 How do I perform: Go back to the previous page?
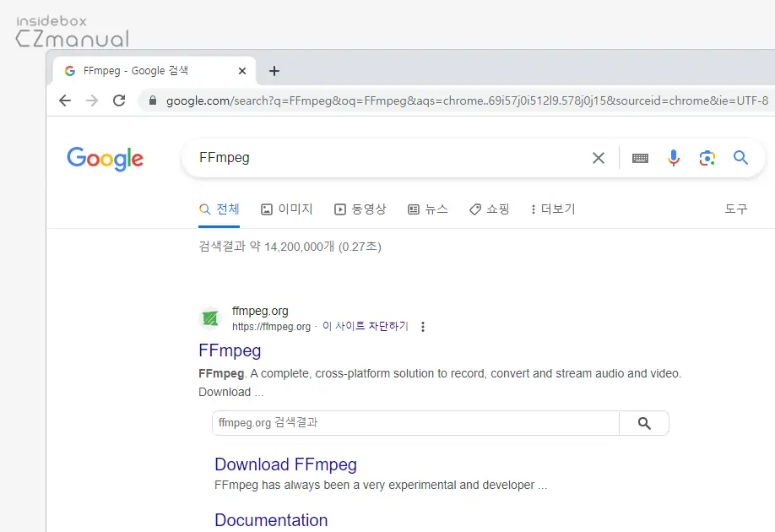65,100
